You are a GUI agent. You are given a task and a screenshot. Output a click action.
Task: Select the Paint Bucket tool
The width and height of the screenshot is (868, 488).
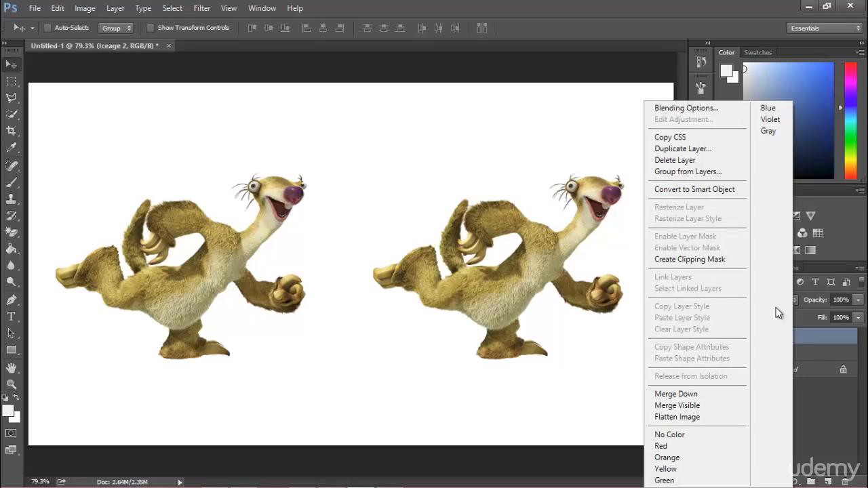pyautogui.click(x=12, y=249)
